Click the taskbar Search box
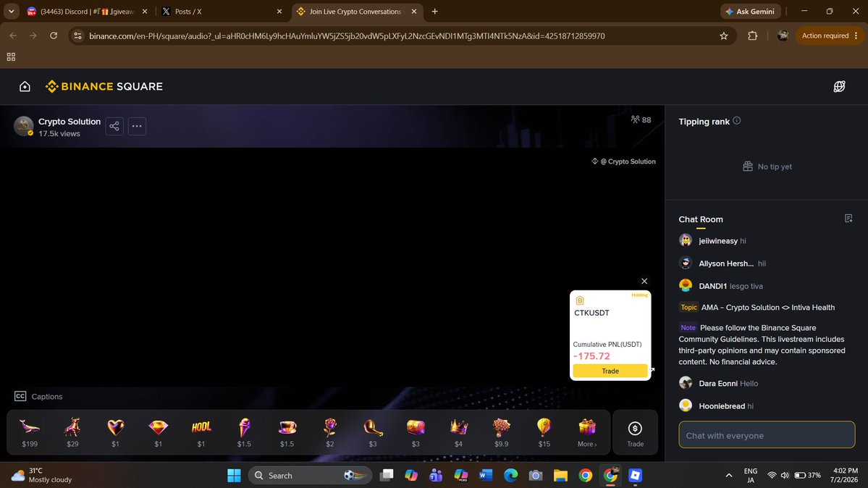The width and height of the screenshot is (868, 488). pos(310,475)
